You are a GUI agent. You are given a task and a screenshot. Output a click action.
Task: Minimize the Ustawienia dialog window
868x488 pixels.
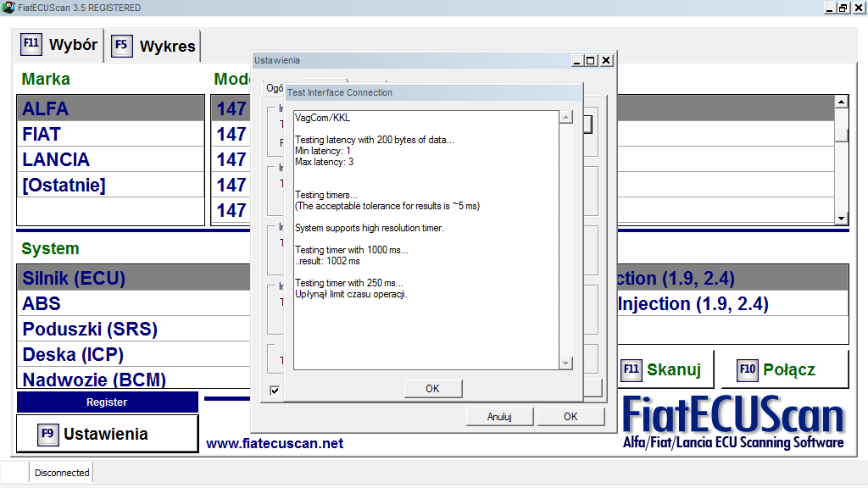coord(576,60)
